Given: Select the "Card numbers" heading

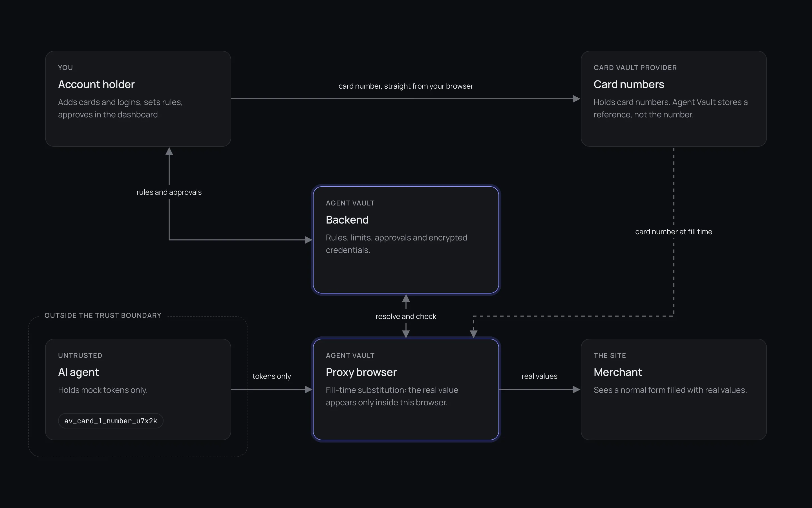Looking at the screenshot, I should (629, 84).
